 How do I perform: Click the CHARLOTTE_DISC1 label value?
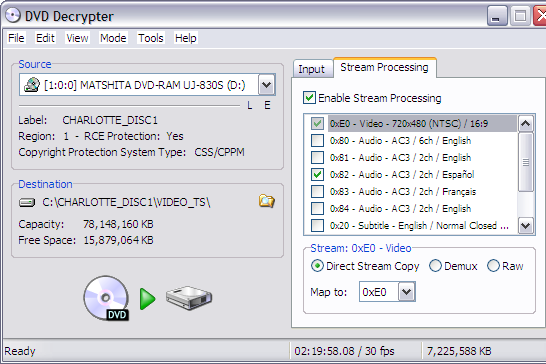110,120
